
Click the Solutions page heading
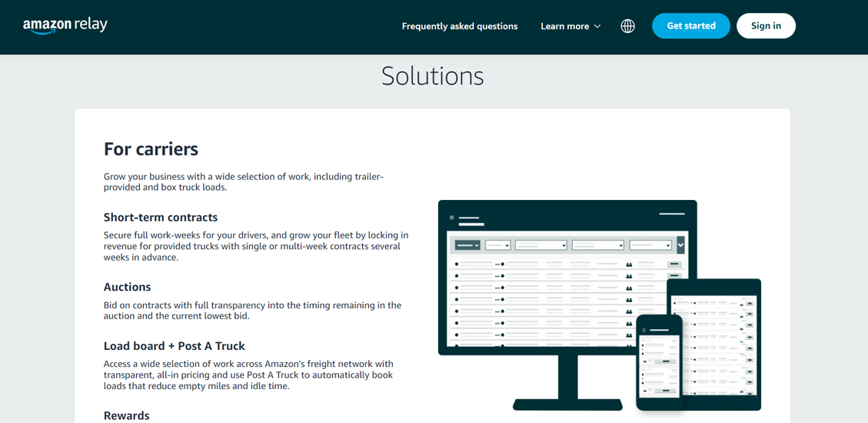coord(432,76)
